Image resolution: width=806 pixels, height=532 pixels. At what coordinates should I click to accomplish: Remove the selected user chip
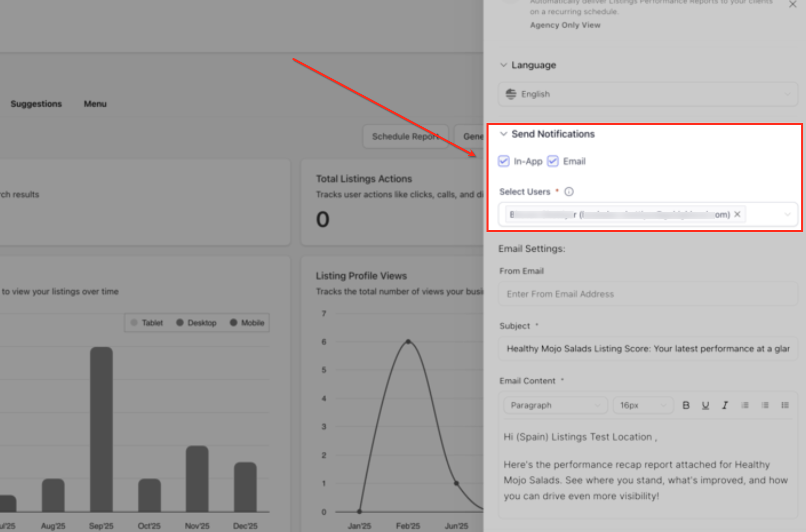(737, 214)
